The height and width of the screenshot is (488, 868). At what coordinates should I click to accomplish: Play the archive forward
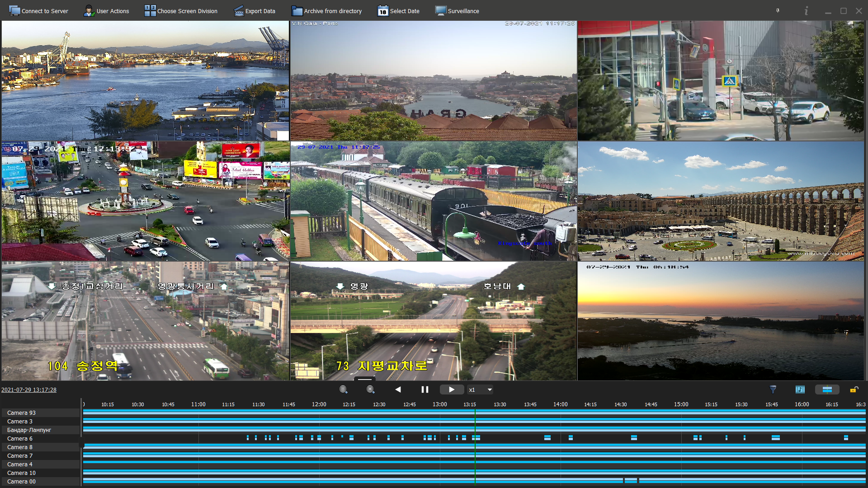click(x=452, y=389)
